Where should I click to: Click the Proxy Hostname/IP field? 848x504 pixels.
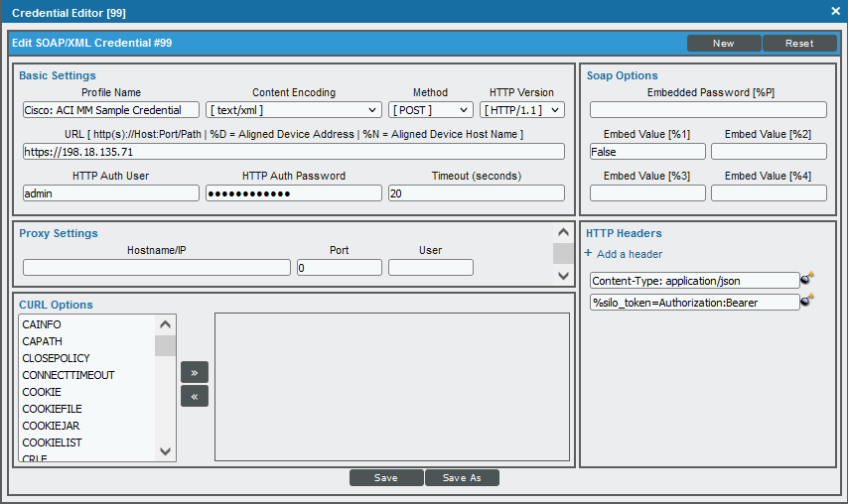[157, 268]
